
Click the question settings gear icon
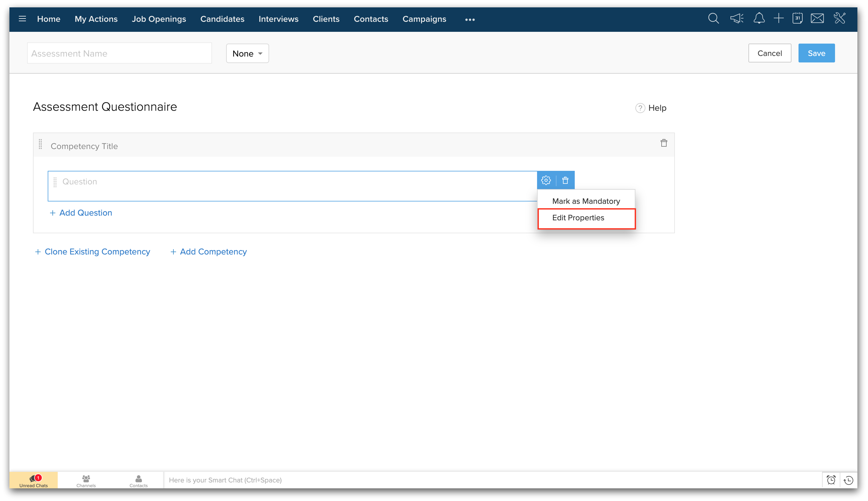pos(546,180)
